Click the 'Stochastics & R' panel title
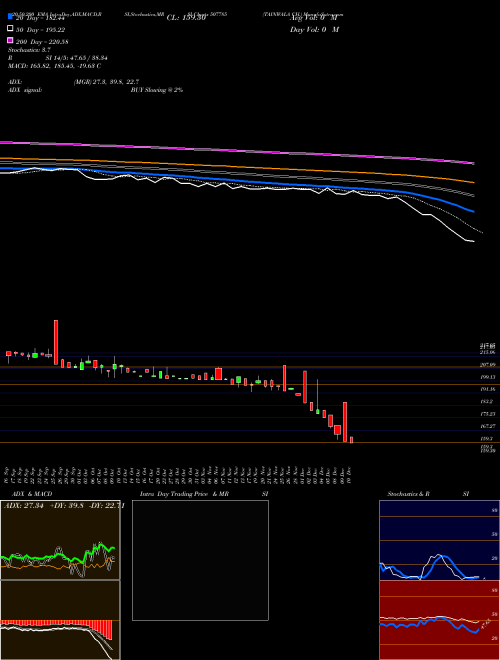This screenshot has width=500, height=660. [x=408, y=494]
